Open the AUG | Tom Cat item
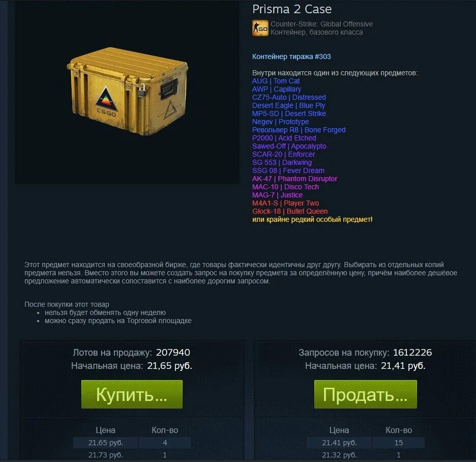Image resolution: width=476 pixels, height=462 pixels. pyautogui.click(x=276, y=81)
